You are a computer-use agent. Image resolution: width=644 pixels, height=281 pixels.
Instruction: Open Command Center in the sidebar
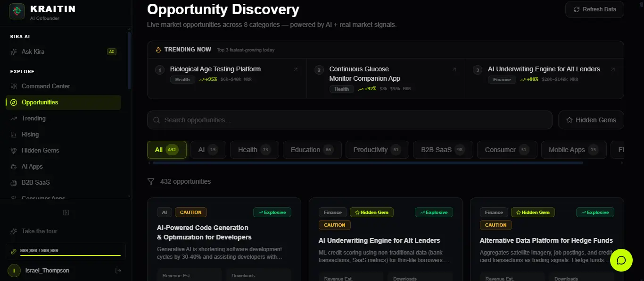63,86
